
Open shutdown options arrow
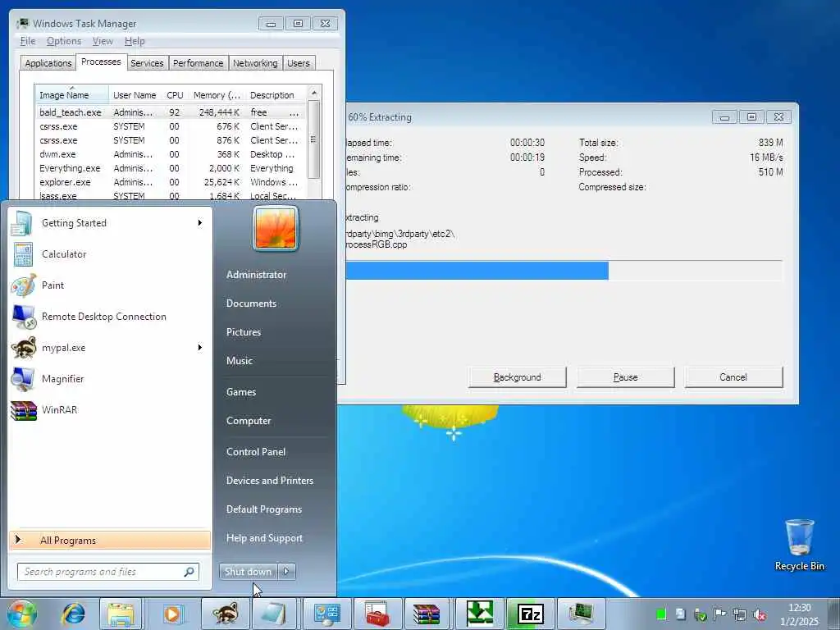[286, 571]
